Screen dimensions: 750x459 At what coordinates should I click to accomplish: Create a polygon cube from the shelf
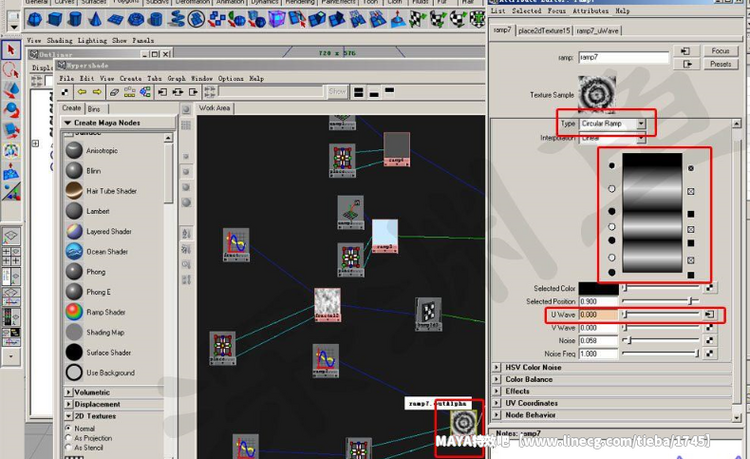point(55,20)
